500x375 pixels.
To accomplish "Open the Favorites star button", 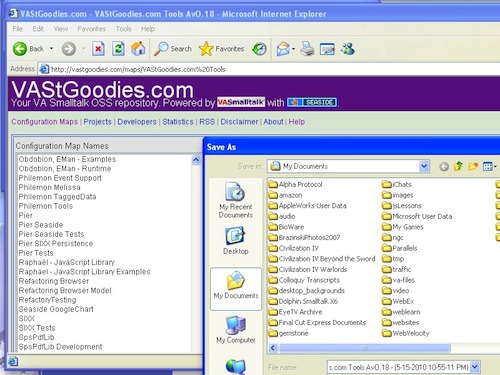I will (x=221, y=49).
